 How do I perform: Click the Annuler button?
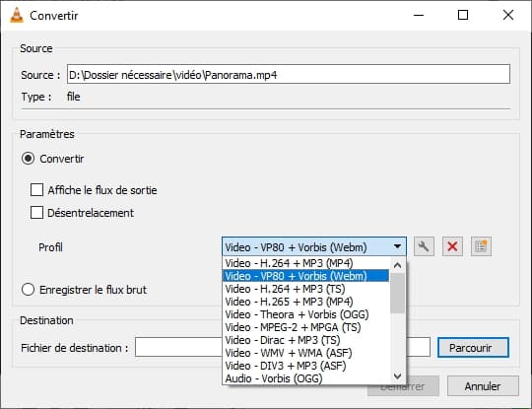pyautogui.click(x=483, y=386)
